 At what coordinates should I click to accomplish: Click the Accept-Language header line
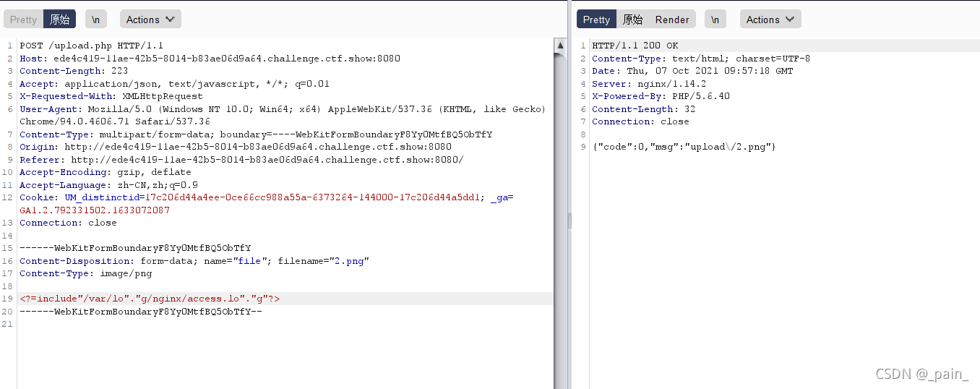[108, 185]
